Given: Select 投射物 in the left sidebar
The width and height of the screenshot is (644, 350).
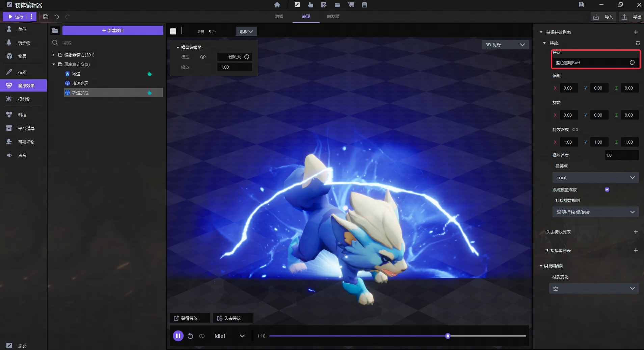Looking at the screenshot, I should pyautogui.click(x=23, y=99).
